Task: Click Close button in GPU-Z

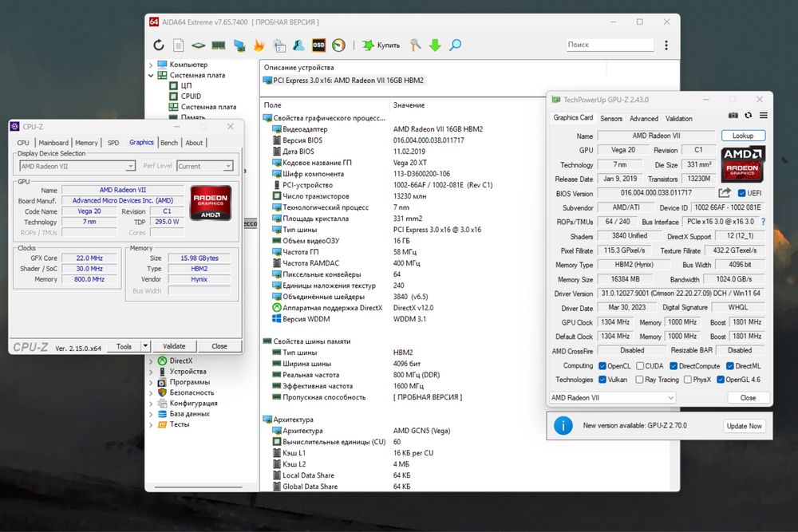Action: coord(748,398)
